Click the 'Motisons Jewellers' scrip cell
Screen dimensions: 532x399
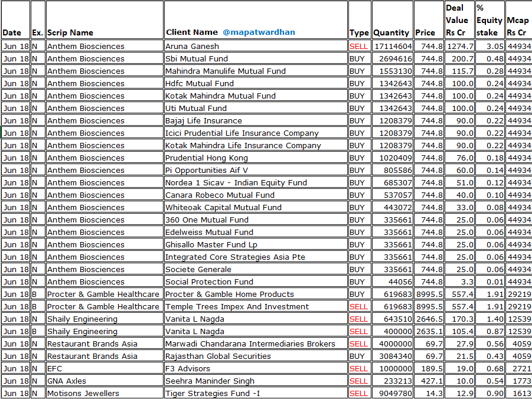105,393
